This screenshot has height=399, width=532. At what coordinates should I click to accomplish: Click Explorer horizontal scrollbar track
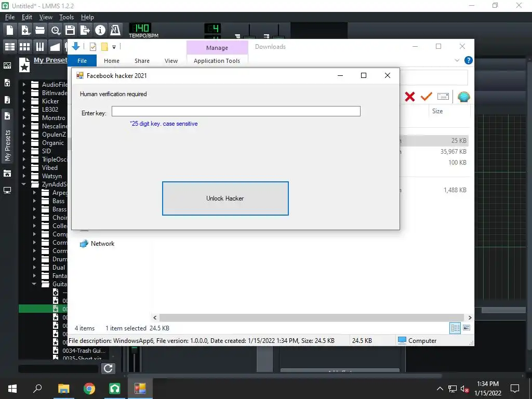(x=312, y=317)
